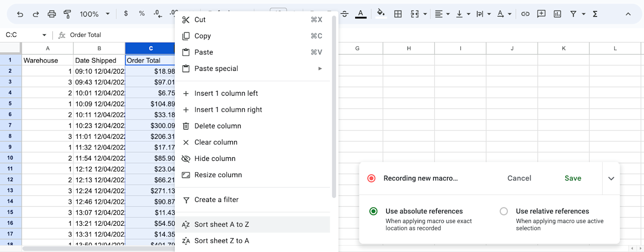The height and width of the screenshot is (252, 644).
Task: Add a comment using toolbar icon
Action: pos(541,14)
